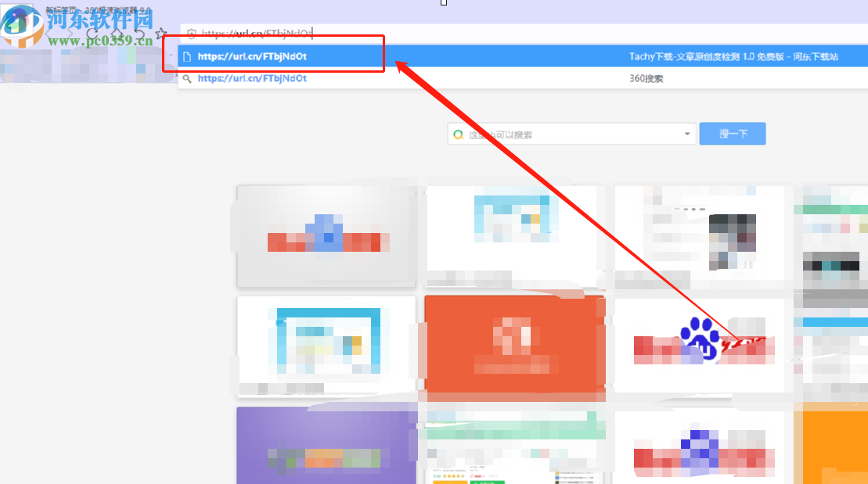
Task: Click the Tachy下载 page title text in suggestion
Action: click(733, 56)
